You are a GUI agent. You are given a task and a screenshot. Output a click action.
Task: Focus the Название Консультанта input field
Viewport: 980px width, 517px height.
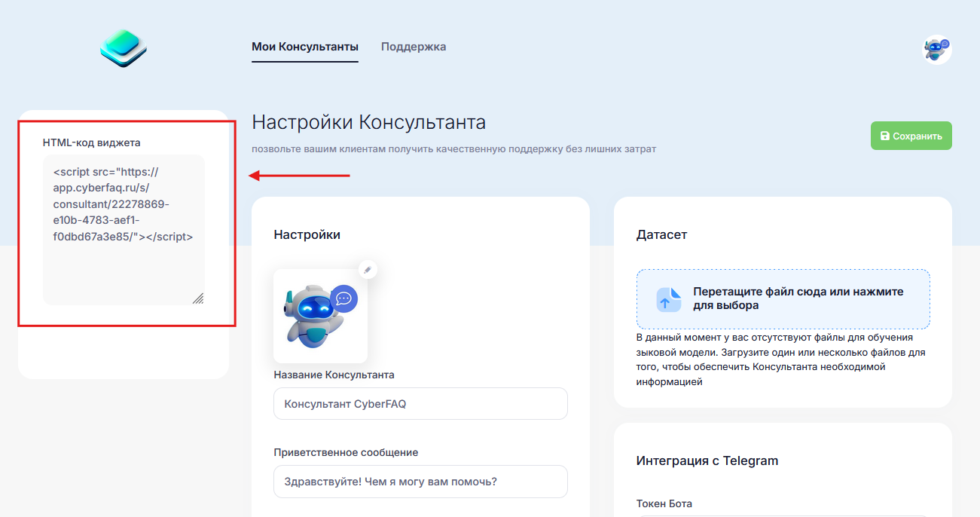pyautogui.click(x=420, y=403)
